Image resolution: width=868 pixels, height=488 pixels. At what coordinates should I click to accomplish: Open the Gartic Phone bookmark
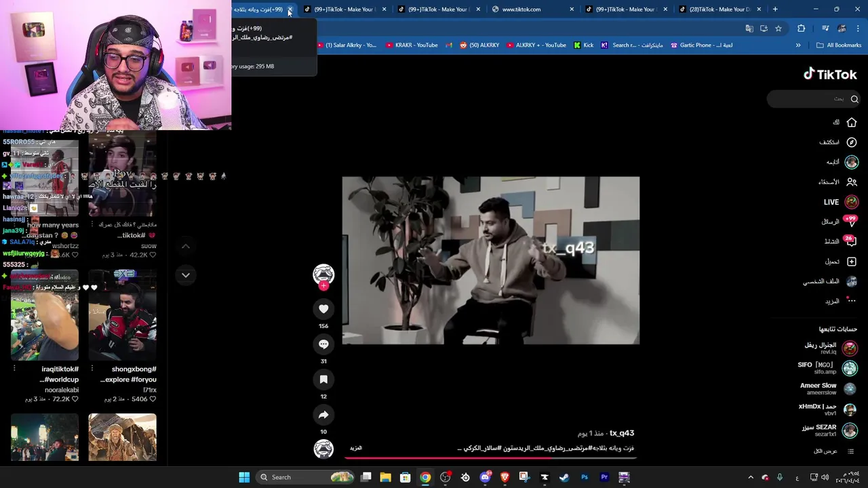click(701, 45)
